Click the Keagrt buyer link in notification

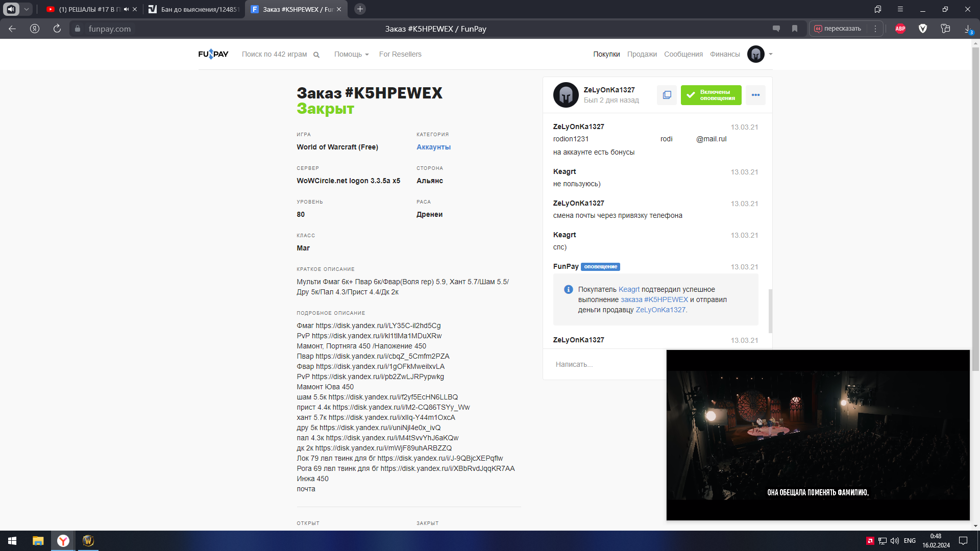(x=629, y=289)
